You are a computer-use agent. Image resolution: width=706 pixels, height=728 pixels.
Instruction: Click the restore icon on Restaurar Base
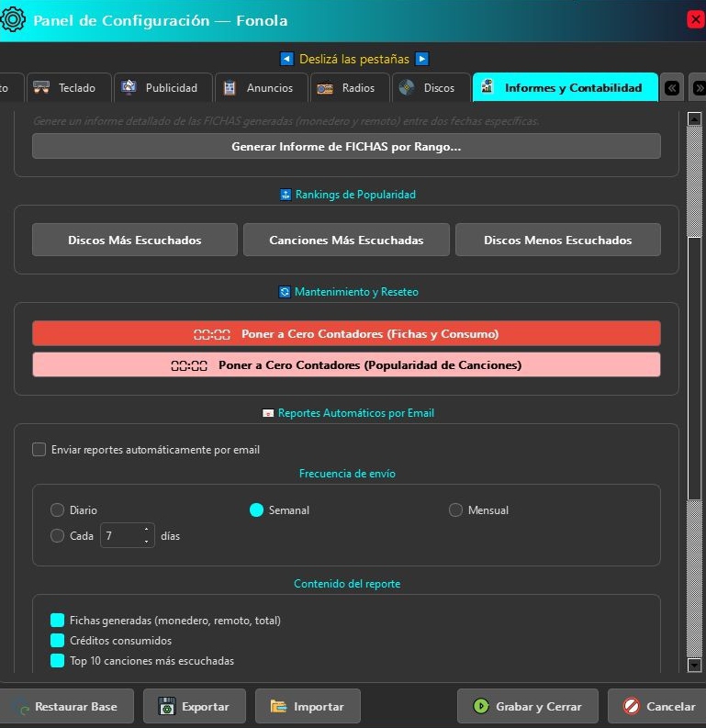[21, 707]
